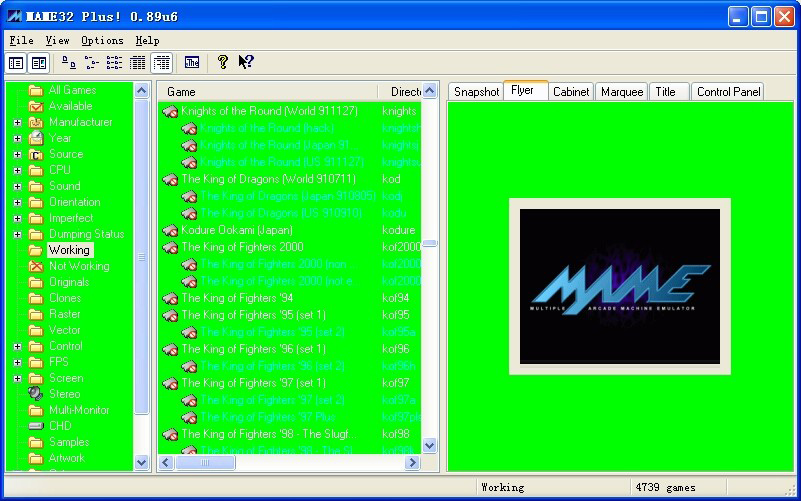The height and width of the screenshot is (501, 801).
Task: Switch to details view mode
Action: click(138, 63)
